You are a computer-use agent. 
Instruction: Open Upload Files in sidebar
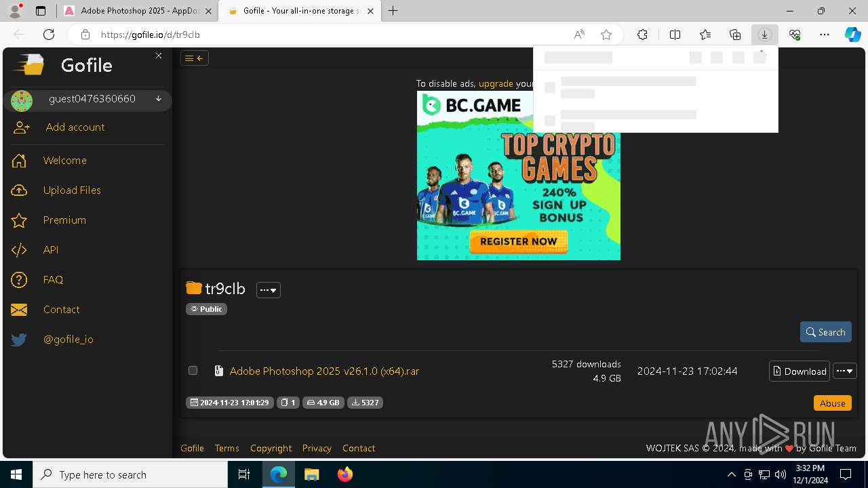point(72,190)
